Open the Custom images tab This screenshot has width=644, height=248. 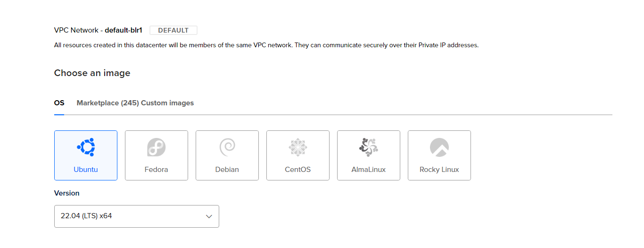[167, 103]
